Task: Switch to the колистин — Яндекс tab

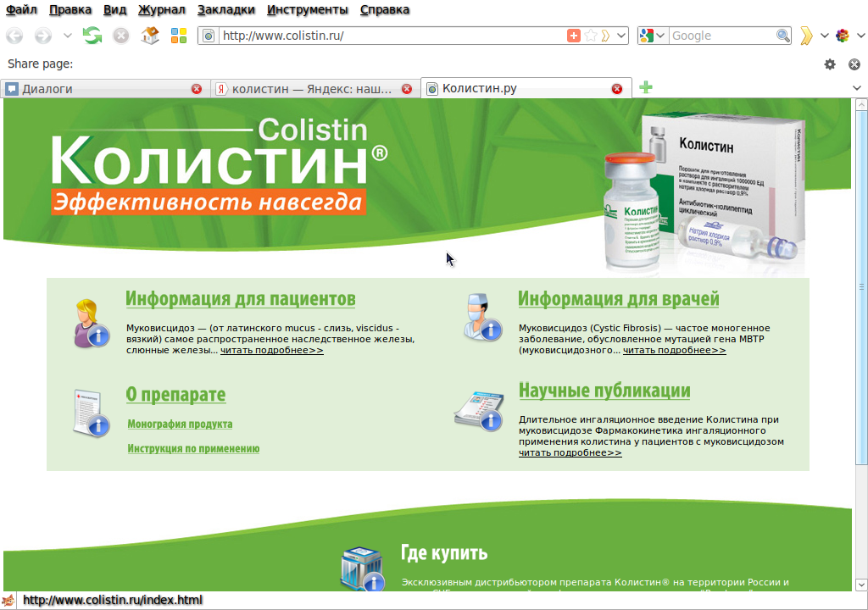Action: tap(315, 89)
